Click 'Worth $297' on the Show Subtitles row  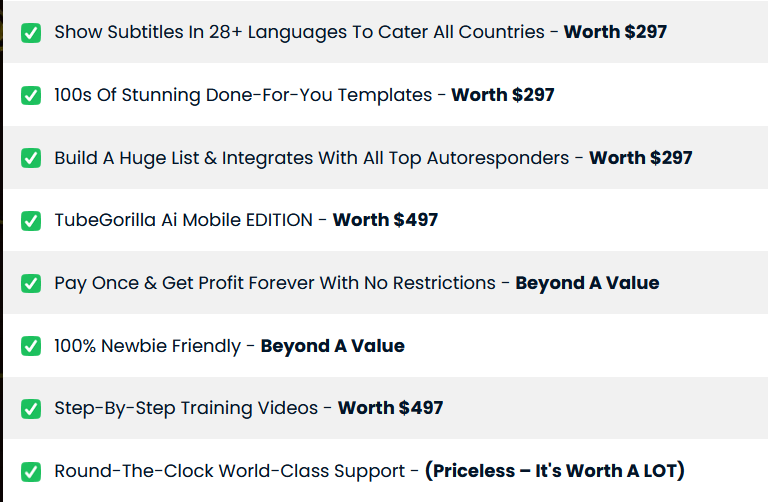click(x=615, y=32)
